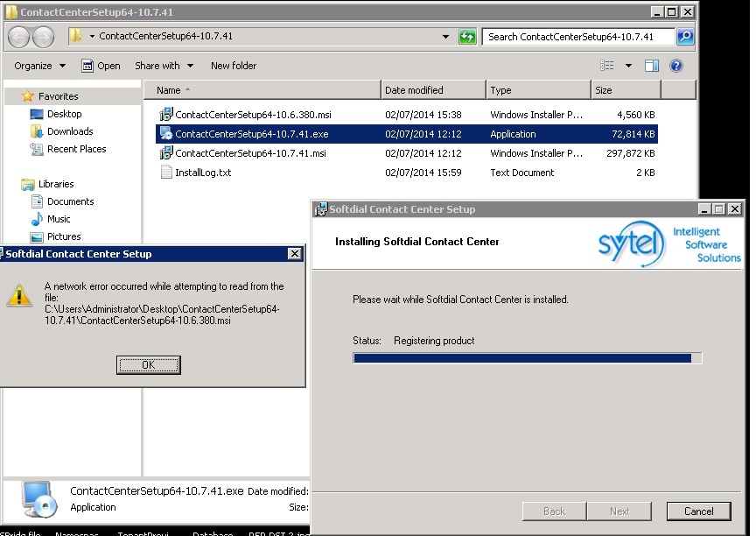This screenshot has width=756, height=536.
Task: Click the Text Document type cell
Action: pyautogui.click(x=522, y=173)
